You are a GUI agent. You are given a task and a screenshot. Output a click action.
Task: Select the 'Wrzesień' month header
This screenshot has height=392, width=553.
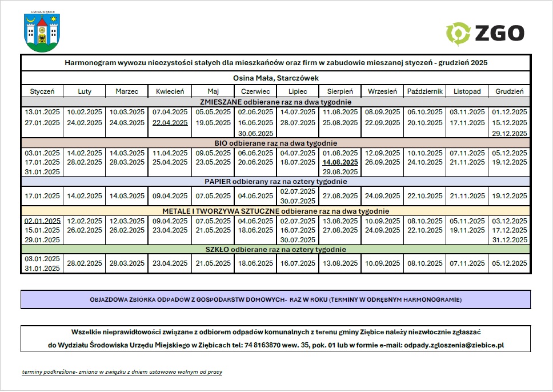382,91
